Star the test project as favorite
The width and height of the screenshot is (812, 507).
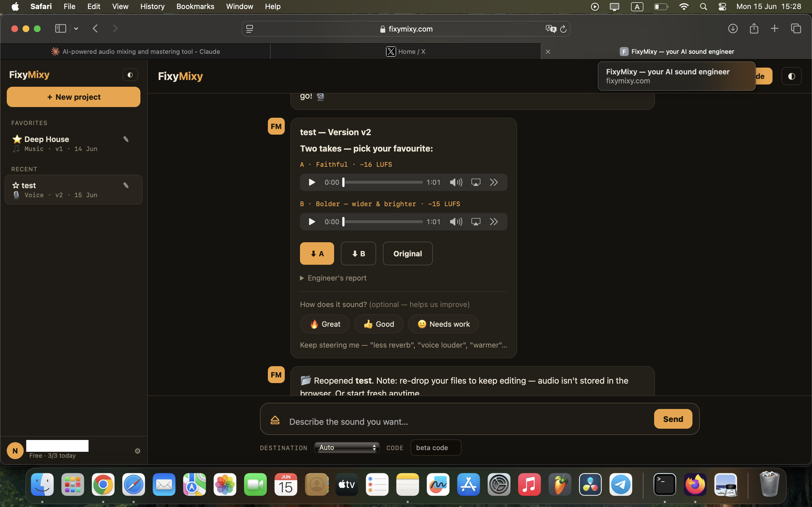coord(16,185)
